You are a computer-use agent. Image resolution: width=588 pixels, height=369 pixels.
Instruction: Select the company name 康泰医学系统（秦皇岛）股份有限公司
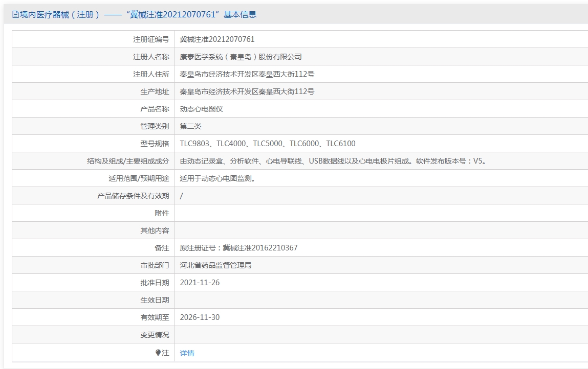(241, 57)
